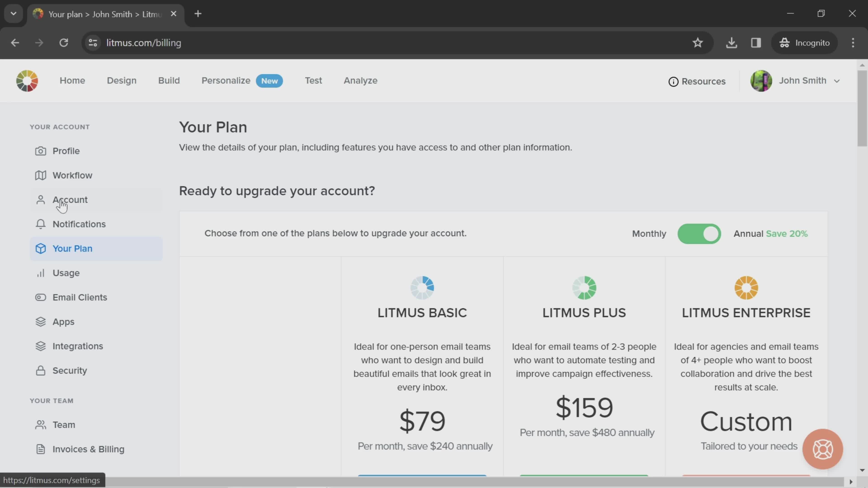Image resolution: width=868 pixels, height=488 pixels.
Task: Open the Analyze nav item
Action: coord(361,80)
